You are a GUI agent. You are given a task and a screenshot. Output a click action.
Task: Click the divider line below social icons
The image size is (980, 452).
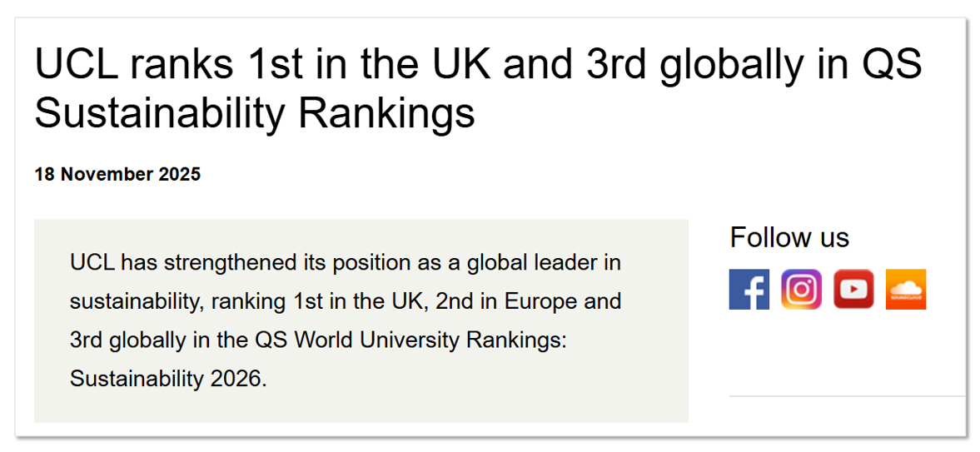(846, 397)
